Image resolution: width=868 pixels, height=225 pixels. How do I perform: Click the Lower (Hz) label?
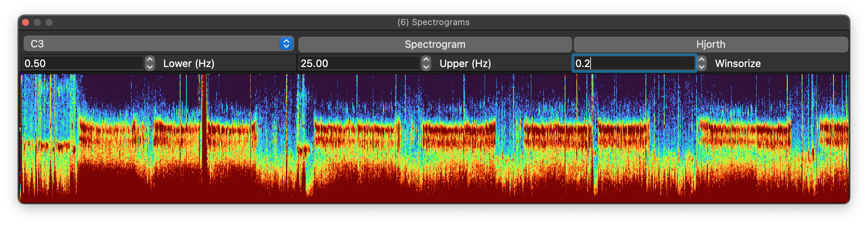[189, 64]
